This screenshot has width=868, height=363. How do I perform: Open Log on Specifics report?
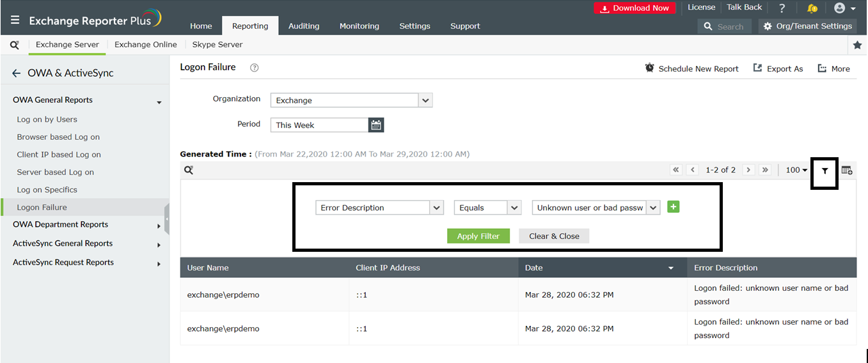pos(47,190)
